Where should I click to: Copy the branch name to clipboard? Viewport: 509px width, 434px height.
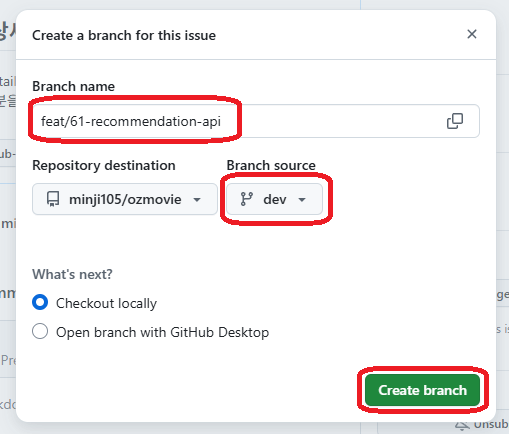[x=455, y=121]
